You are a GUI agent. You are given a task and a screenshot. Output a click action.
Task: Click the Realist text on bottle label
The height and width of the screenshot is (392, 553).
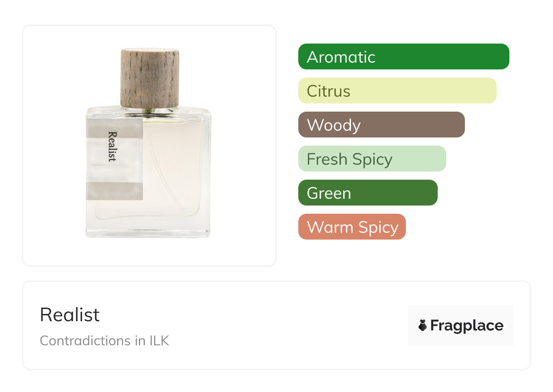[x=112, y=146]
